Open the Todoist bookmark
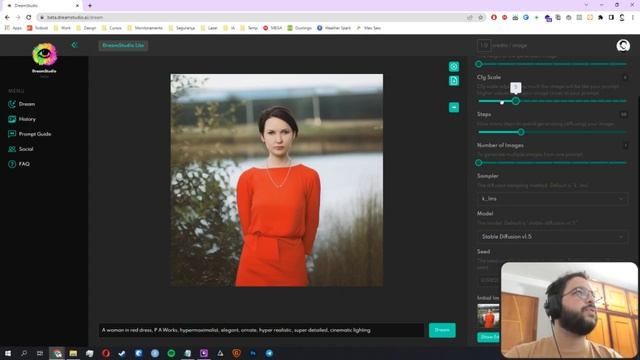Image resolution: width=640 pixels, height=360 pixels. point(38,28)
